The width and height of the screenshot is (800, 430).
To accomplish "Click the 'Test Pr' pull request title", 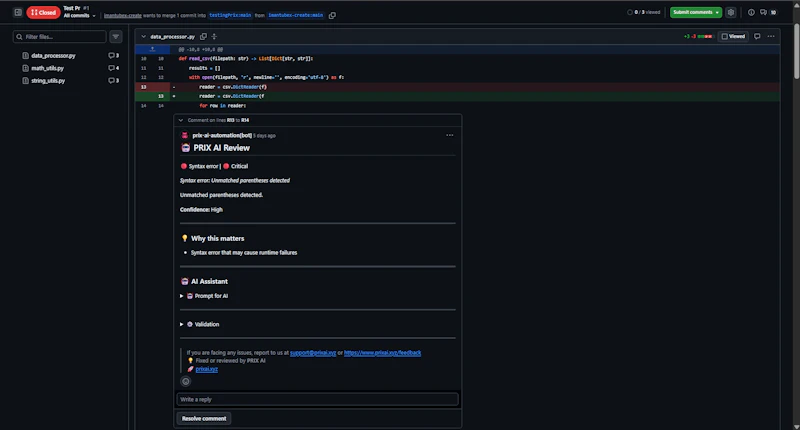I will [71, 8].
